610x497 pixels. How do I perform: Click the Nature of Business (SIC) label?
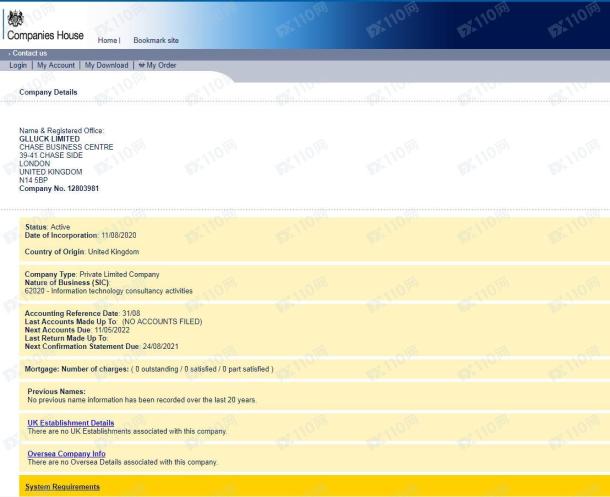[x=67, y=282]
